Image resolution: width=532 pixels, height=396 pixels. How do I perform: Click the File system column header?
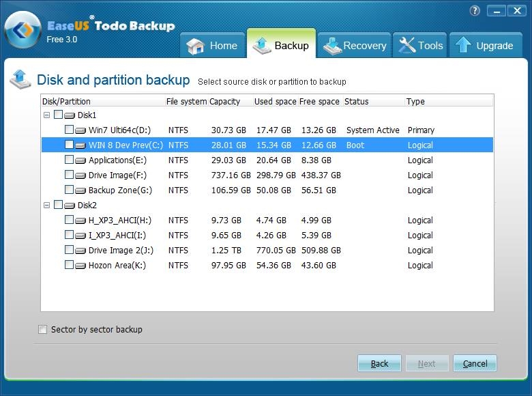[x=186, y=101]
